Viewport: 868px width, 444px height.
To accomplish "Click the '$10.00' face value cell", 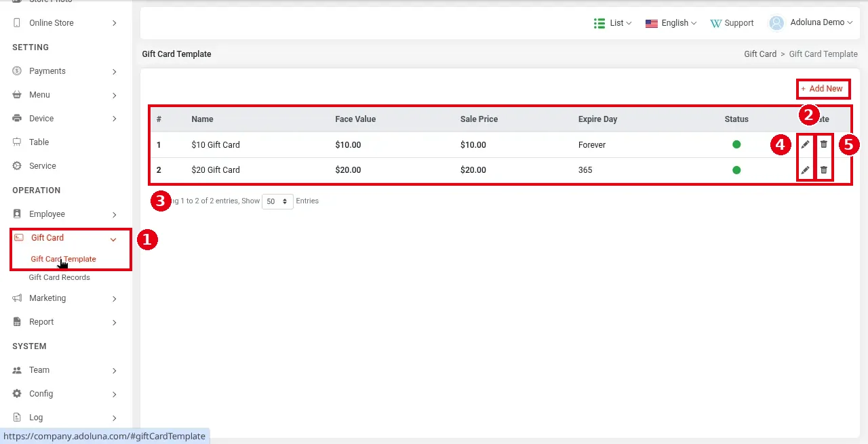I will 348,145.
